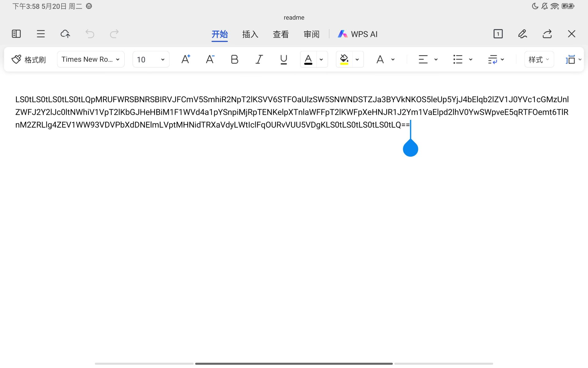Expand the 样式 styles dropdown
The image size is (588, 368).
(539, 59)
